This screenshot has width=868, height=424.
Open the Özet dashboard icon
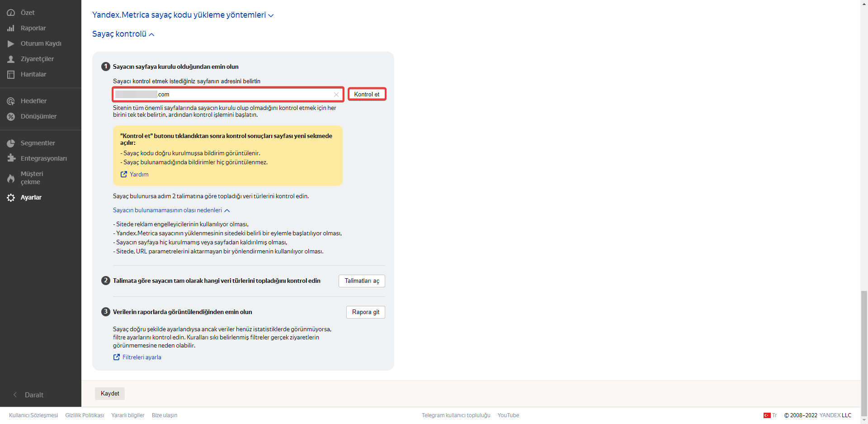11,13
